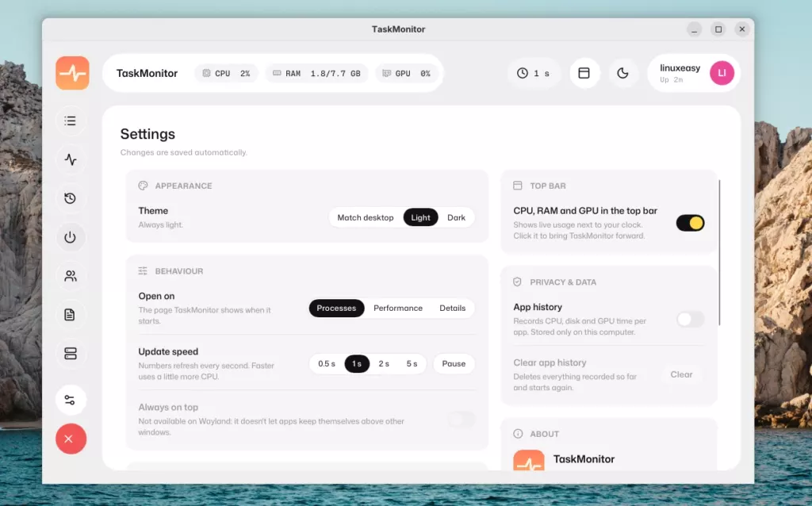Set Open on to Performance

coord(398,309)
